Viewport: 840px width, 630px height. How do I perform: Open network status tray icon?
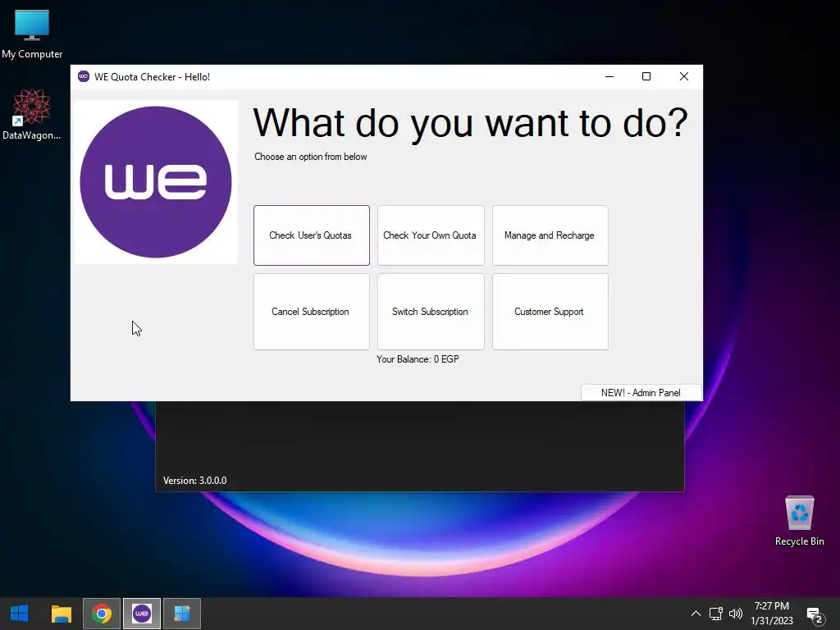pos(715,614)
